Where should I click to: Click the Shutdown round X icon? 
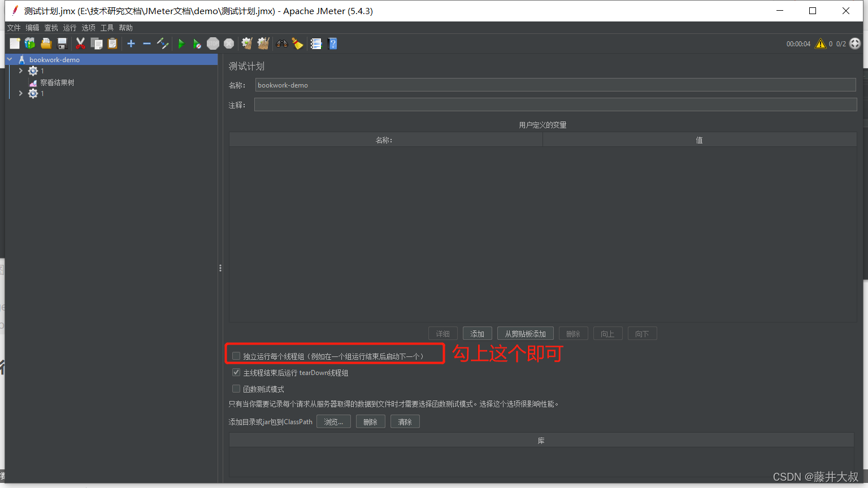pos(229,43)
